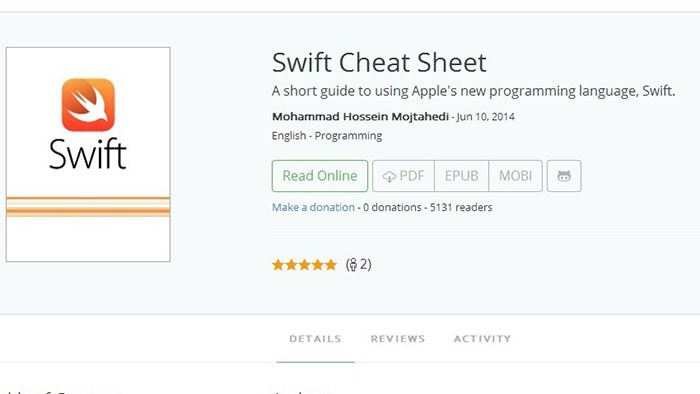
Task: Click the cloud download icon on PDF
Action: coord(389,177)
